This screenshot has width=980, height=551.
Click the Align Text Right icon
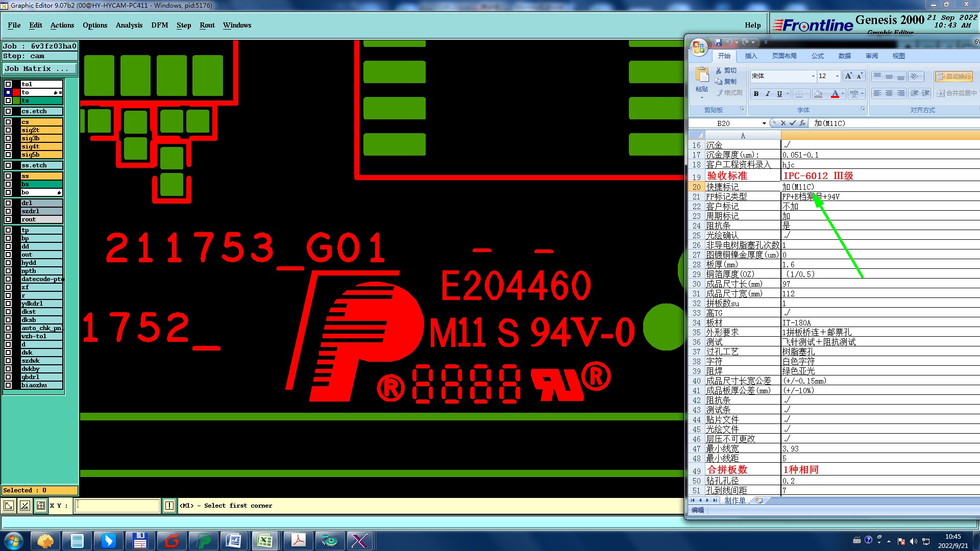click(901, 93)
